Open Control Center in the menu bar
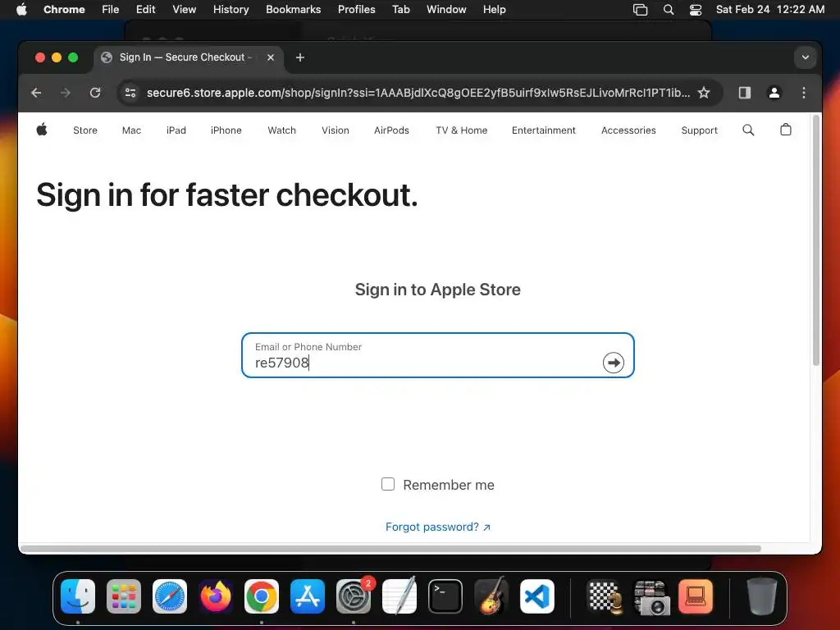Viewport: 840px width, 630px height. [696, 10]
